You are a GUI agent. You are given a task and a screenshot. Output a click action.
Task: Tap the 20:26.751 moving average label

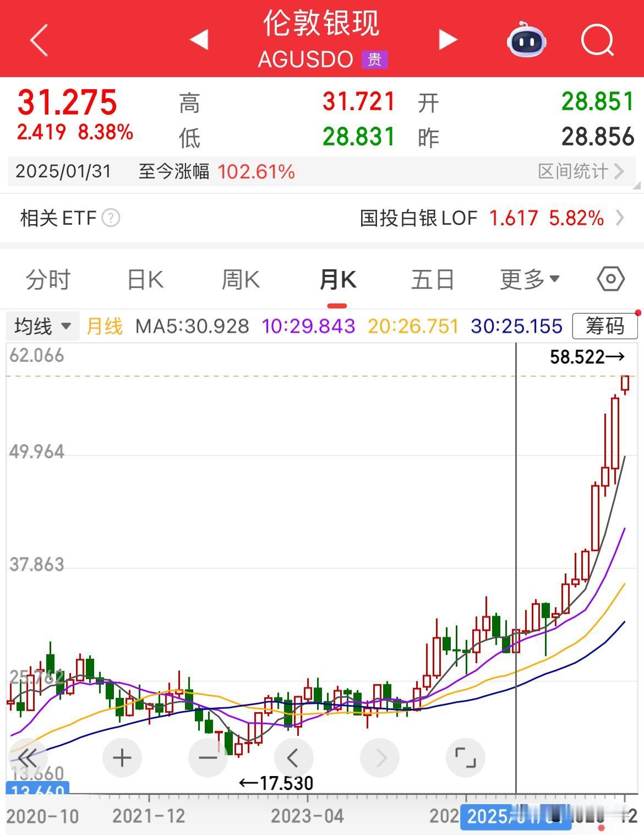coord(413,327)
